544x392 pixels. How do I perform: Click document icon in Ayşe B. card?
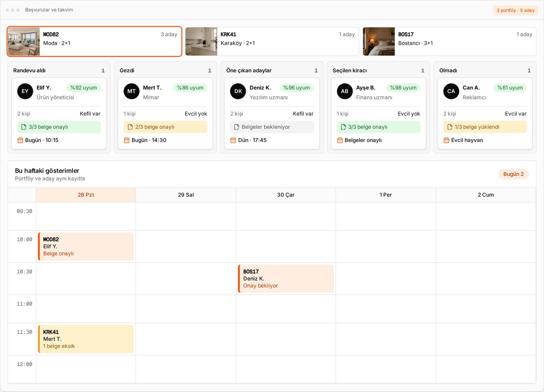(x=343, y=127)
